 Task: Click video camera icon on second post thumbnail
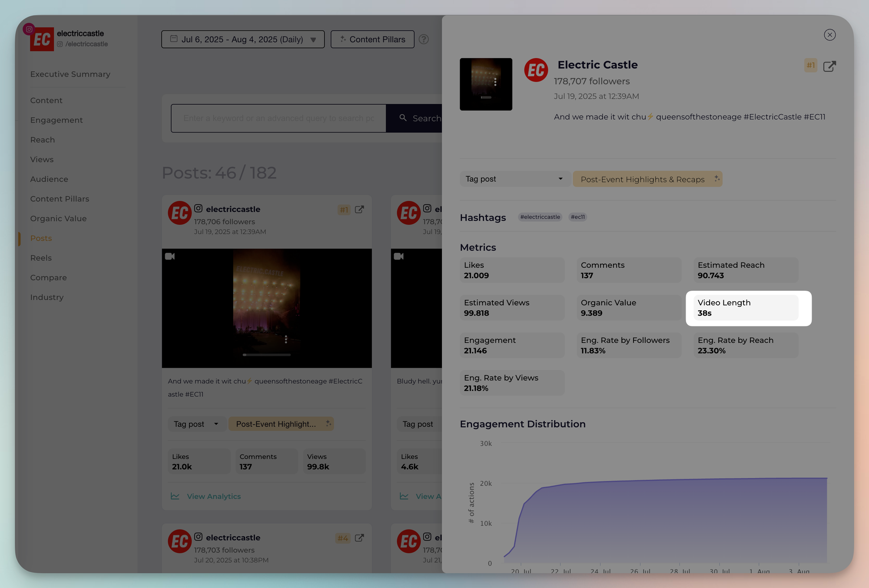(x=398, y=256)
